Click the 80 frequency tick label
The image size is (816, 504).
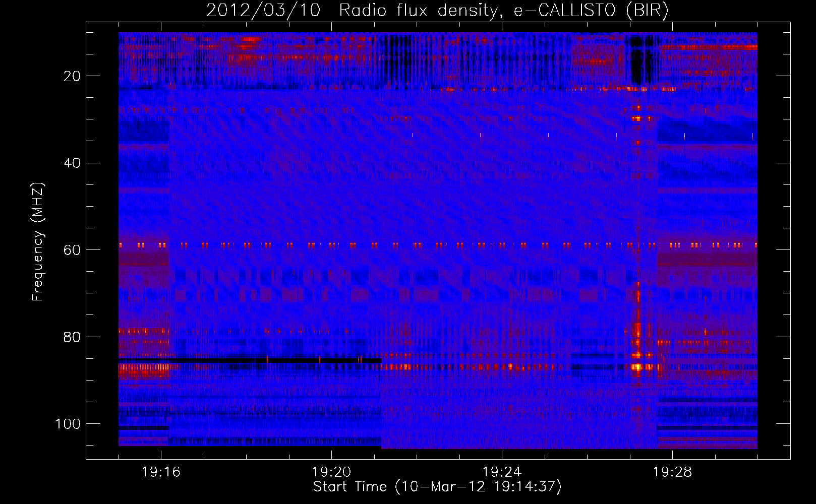[73, 337]
